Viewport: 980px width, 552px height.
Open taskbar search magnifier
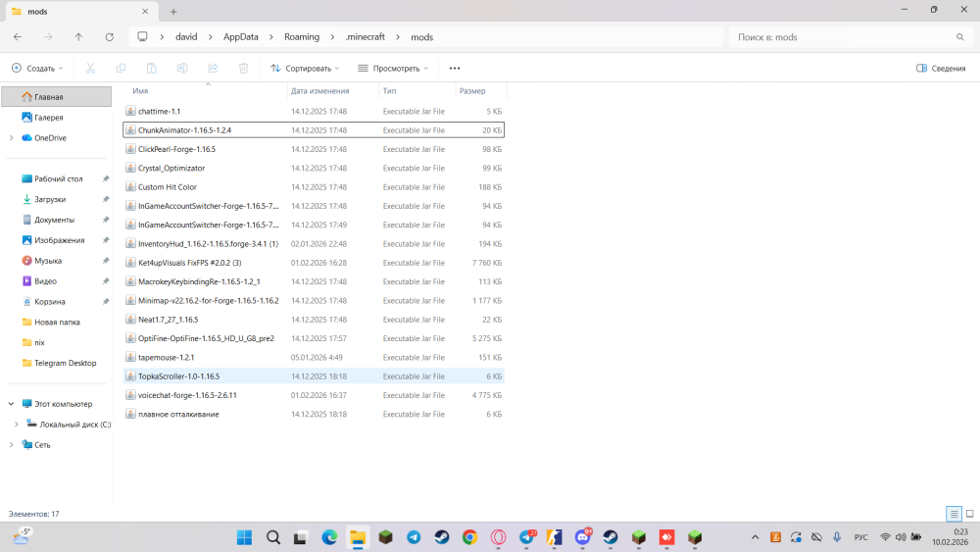[273, 537]
